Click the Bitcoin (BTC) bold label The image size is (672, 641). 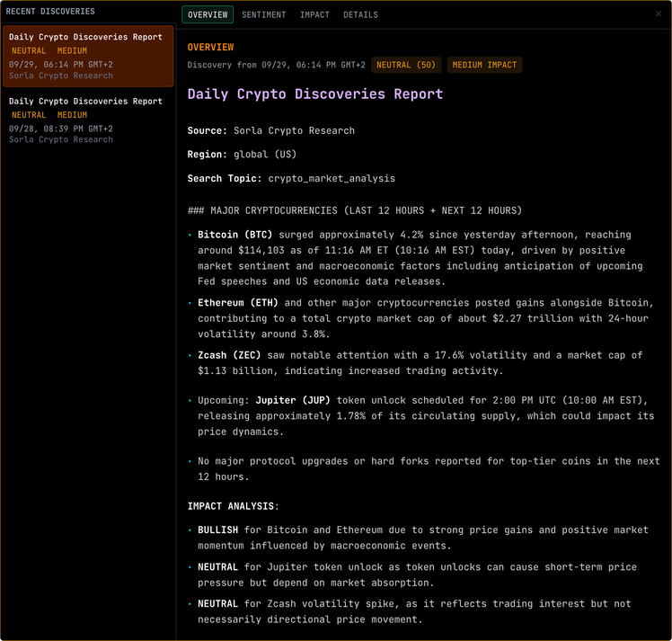click(234, 235)
